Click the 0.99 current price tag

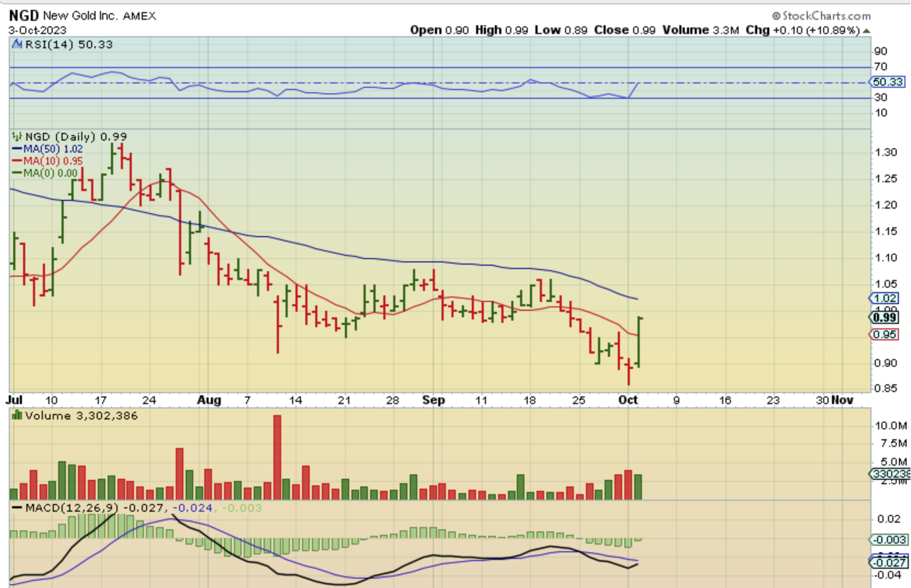[885, 317]
